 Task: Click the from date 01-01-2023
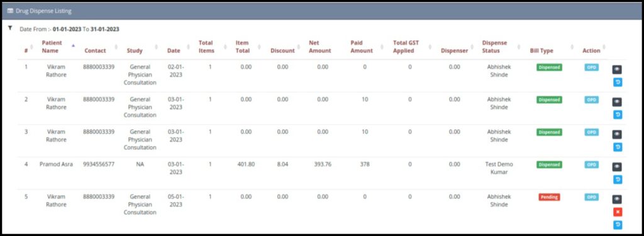click(67, 29)
